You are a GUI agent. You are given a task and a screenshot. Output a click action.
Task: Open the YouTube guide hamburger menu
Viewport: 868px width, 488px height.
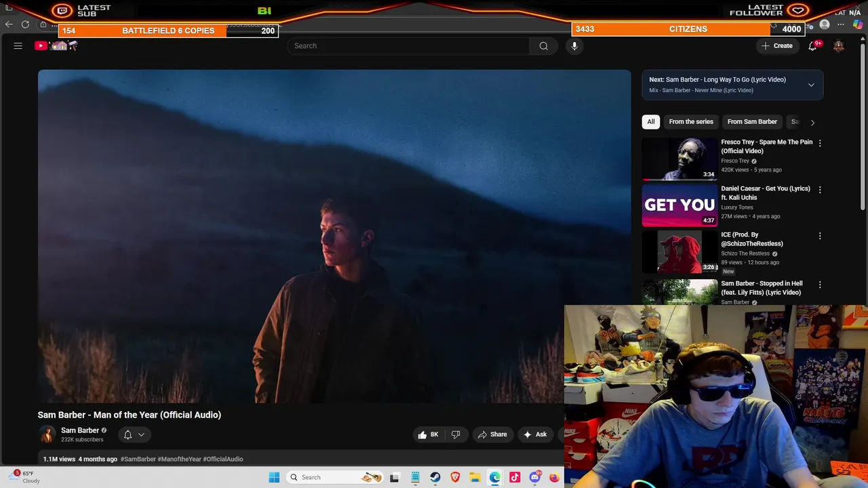click(x=18, y=46)
